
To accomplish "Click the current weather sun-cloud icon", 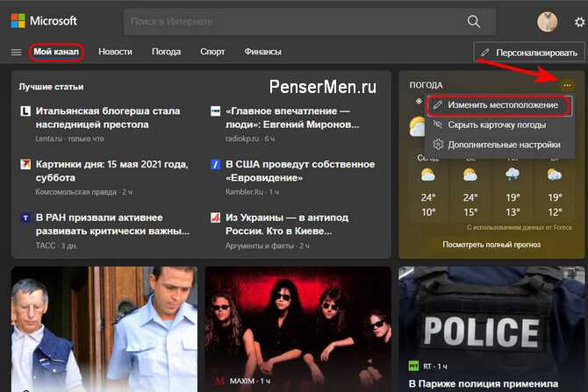I will click(x=417, y=126).
